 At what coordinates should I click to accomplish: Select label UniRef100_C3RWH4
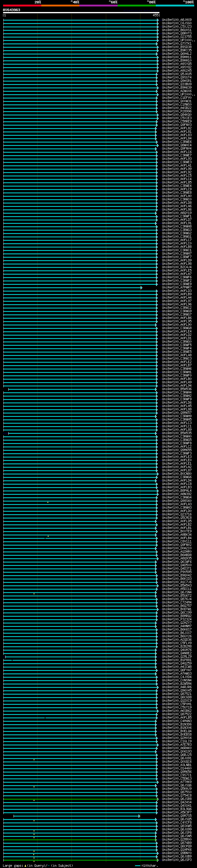[177, 392]
